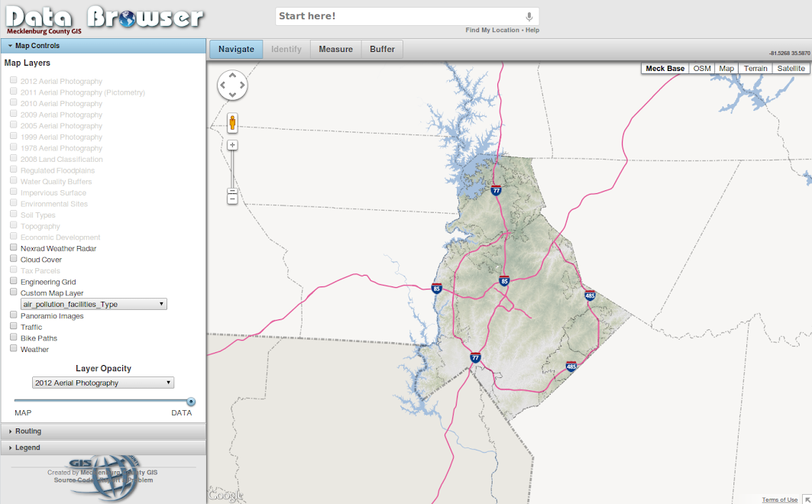Select the Buffer tool tab

(x=382, y=49)
